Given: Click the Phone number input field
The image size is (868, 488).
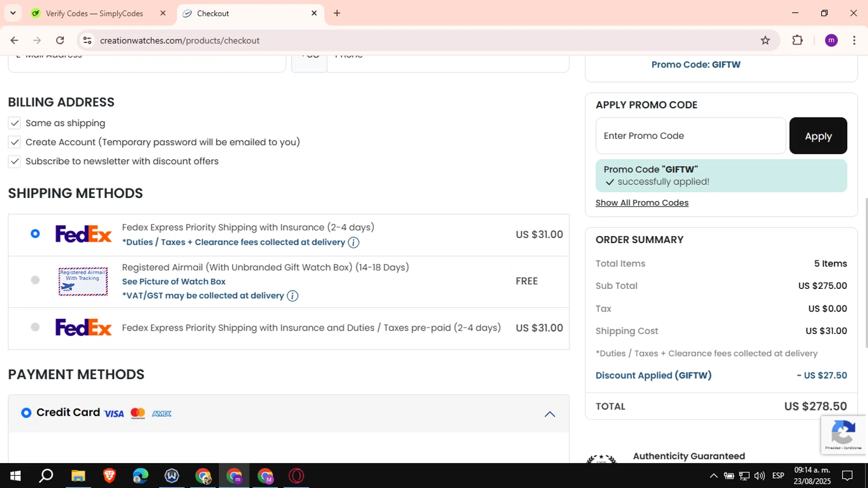Looking at the screenshot, I should point(448,63).
